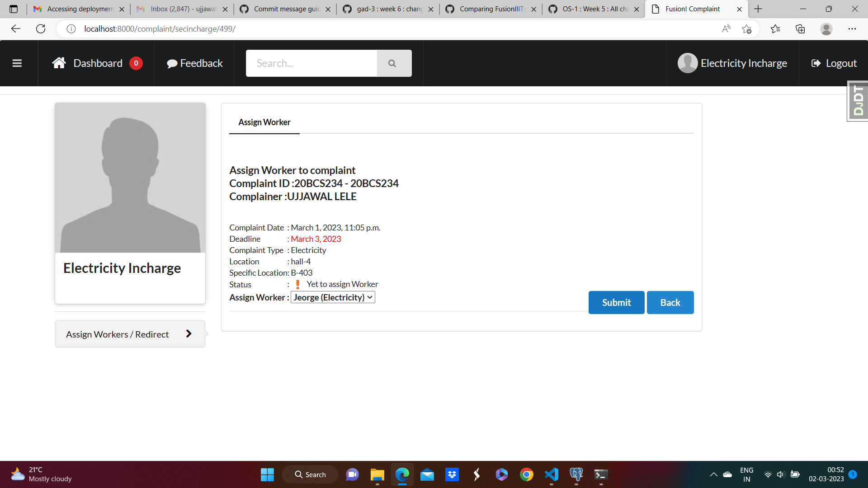
Task: Click the browser refresh icon
Action: coord(41,29)
